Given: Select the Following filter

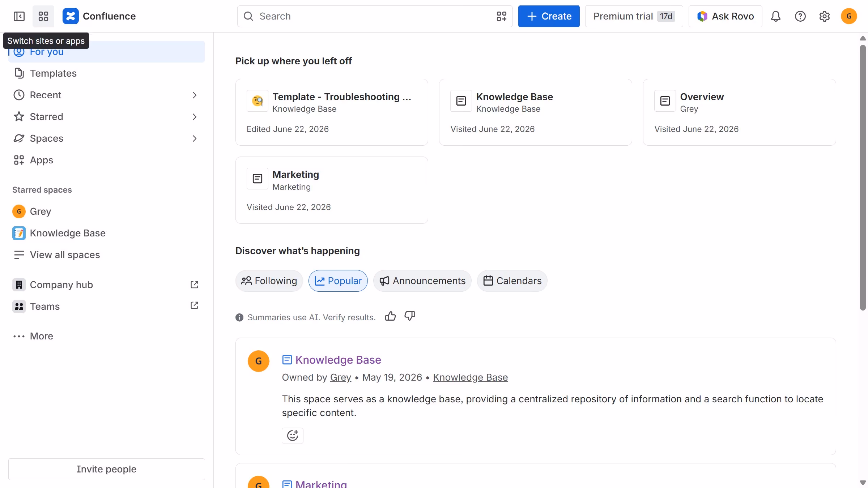Looking at the screenshot, I should click(x=269, y=281).
